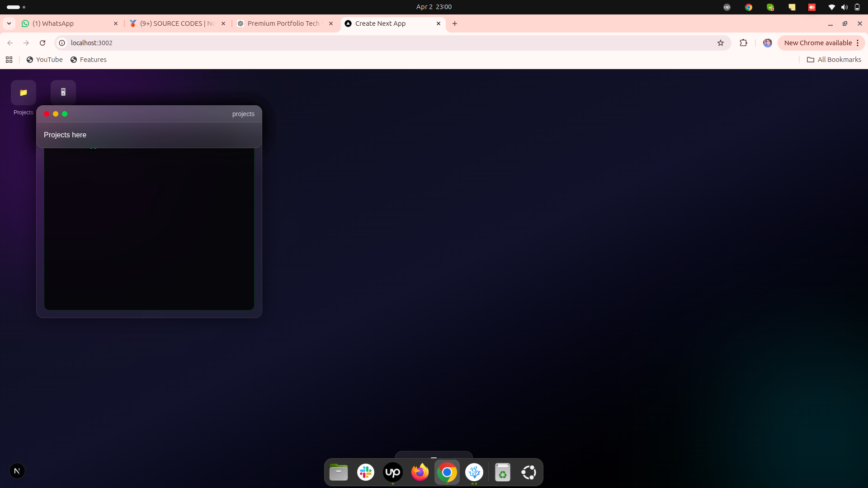Image resolution: width=868 pixels, height=488 pixels.
Task: Open the YouTube bookmark
Action: coord(45,60)
